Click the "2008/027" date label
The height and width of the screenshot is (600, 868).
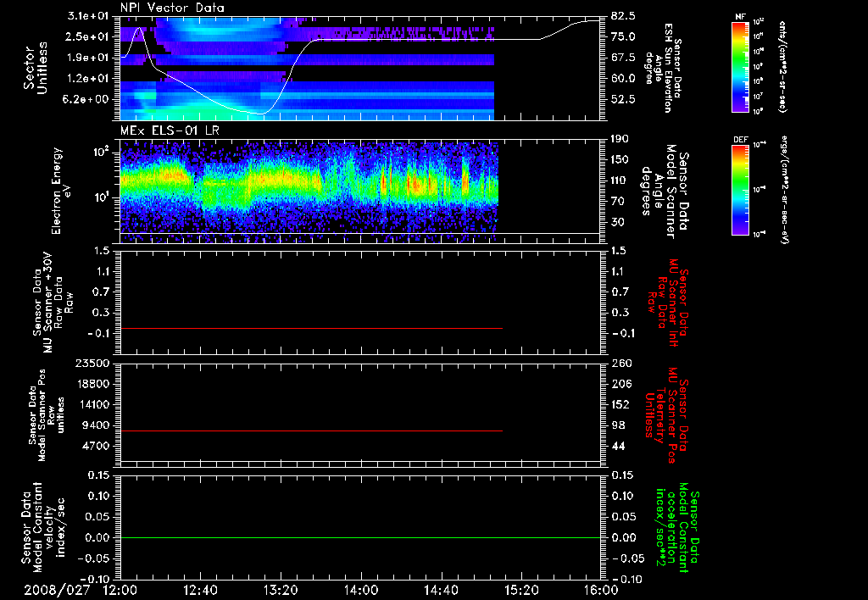[57, 590]
